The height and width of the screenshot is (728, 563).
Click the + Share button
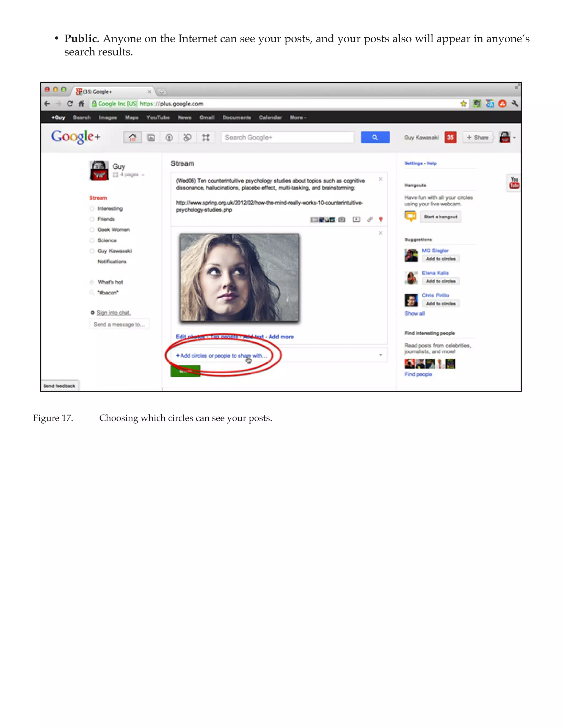[478, 137]
